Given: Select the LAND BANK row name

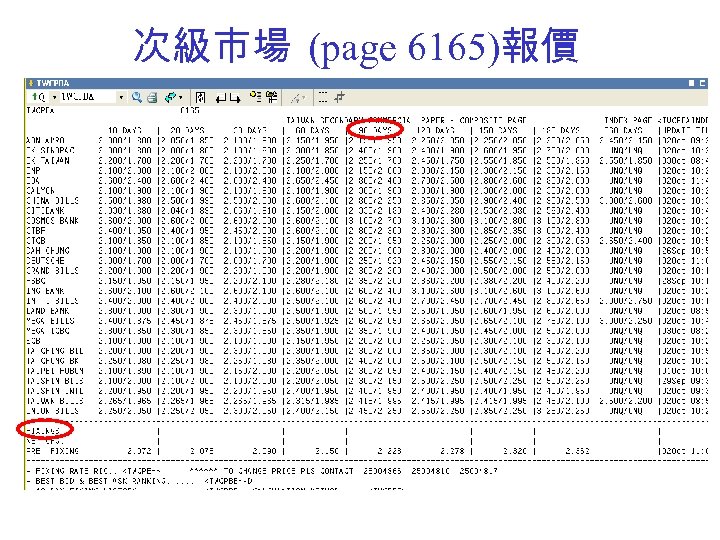Looking at the screenshot, I should (48, 311).
